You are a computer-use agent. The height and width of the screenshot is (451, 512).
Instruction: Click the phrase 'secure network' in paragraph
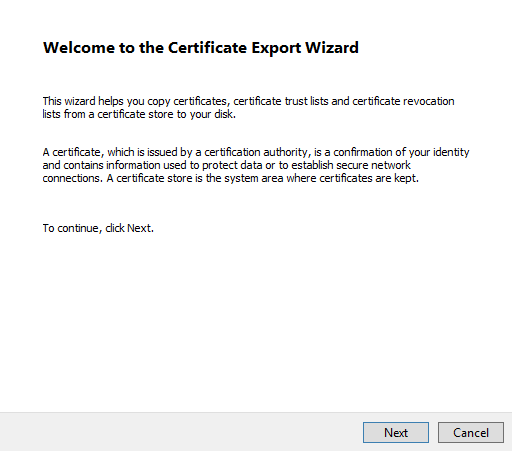pos(373,165)
